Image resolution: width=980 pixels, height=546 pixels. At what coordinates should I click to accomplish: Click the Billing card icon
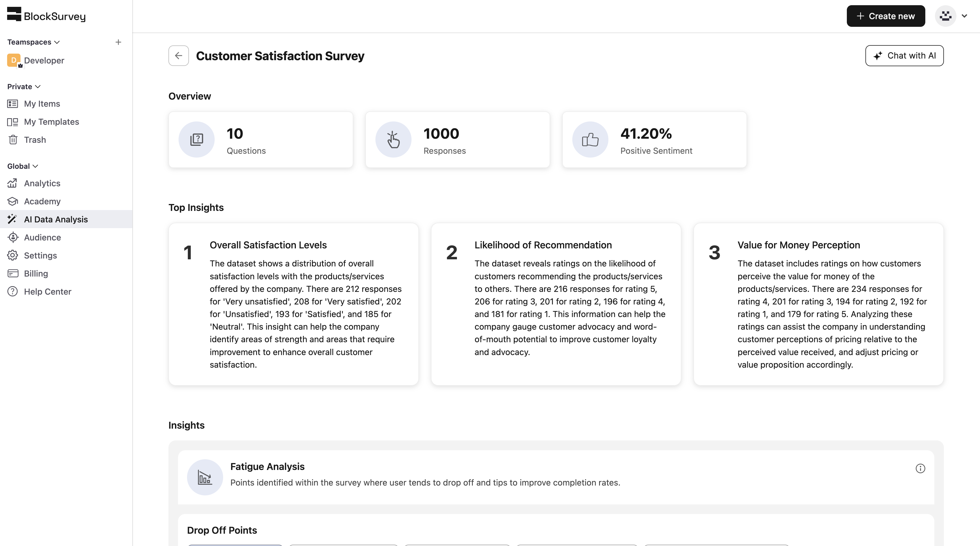tap(13, 274)
